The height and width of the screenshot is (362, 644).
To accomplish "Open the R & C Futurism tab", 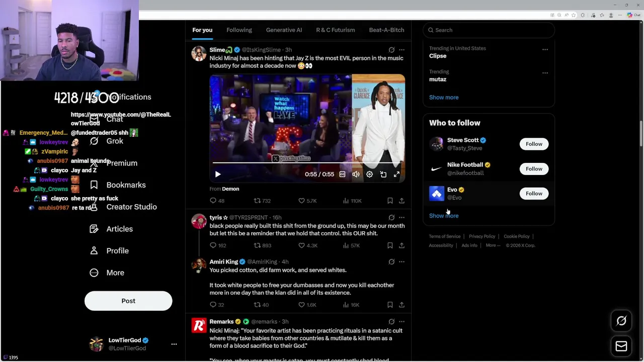I will click(336, 30).
